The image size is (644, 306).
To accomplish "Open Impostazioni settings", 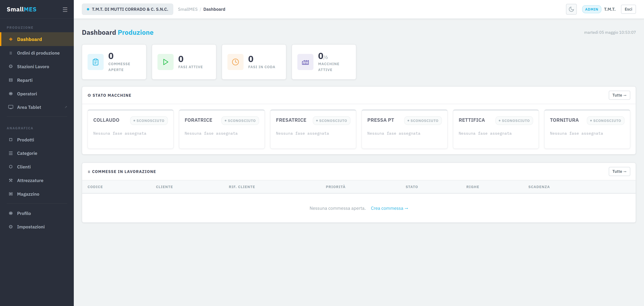I will [37, 227].
